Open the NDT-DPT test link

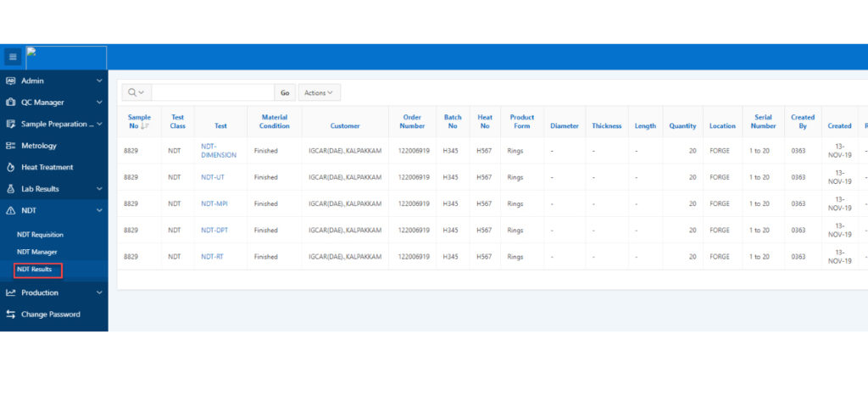click(214, 231)
